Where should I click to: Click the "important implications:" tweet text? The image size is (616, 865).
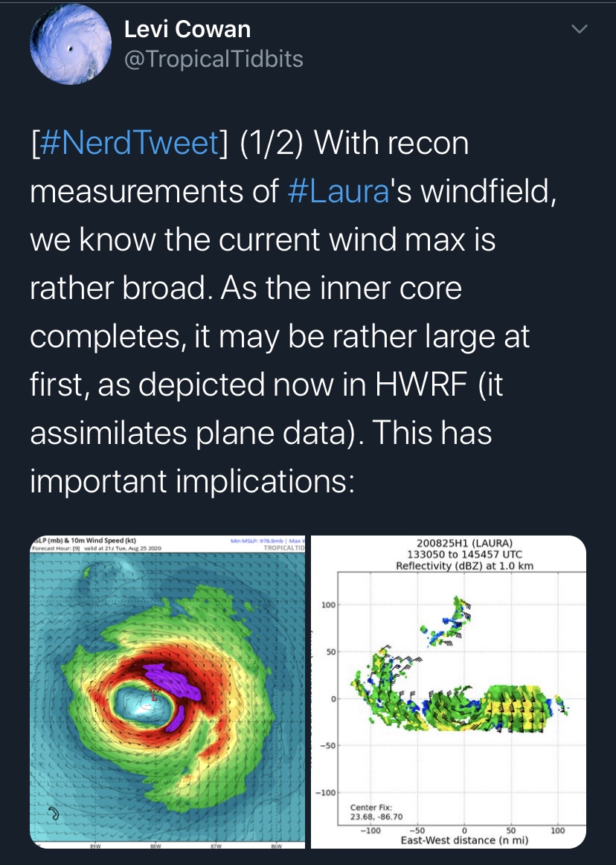click(190, 481)
